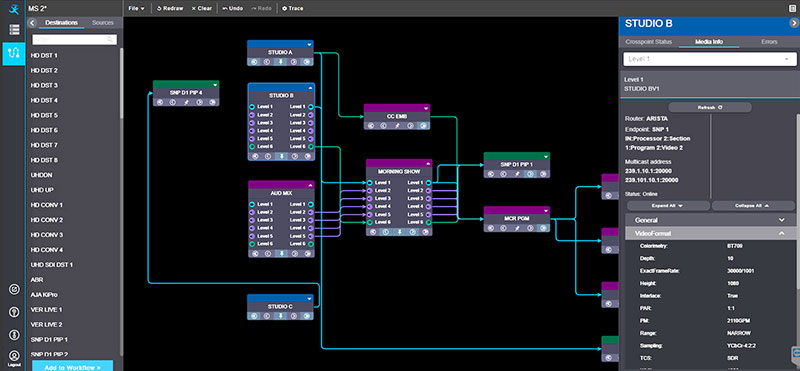This screenshot has width=800, height=371.
Task: Click the right-arrow icon on CC EMB node
Action: pyautogui.click(x=423, y=126)
